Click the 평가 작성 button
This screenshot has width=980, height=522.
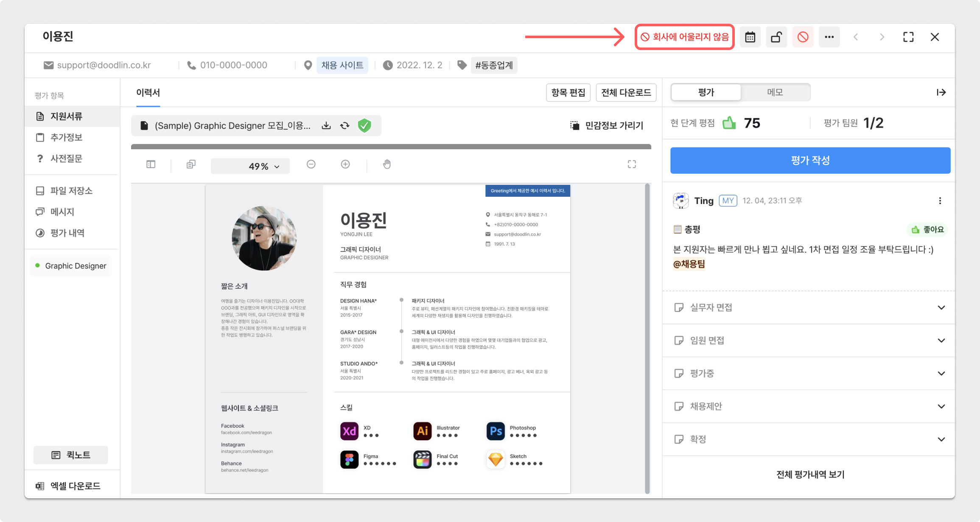tap(810, 160)
